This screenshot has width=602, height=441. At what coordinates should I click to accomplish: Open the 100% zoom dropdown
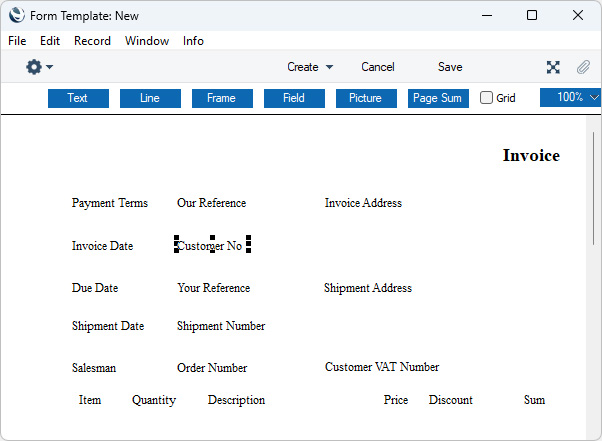coord(571,97)
